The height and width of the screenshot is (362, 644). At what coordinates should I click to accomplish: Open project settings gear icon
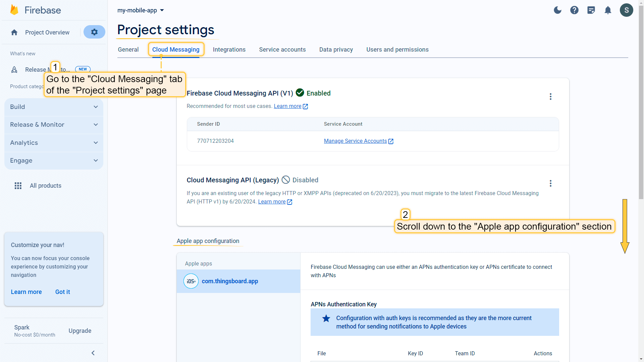[94, 32]
